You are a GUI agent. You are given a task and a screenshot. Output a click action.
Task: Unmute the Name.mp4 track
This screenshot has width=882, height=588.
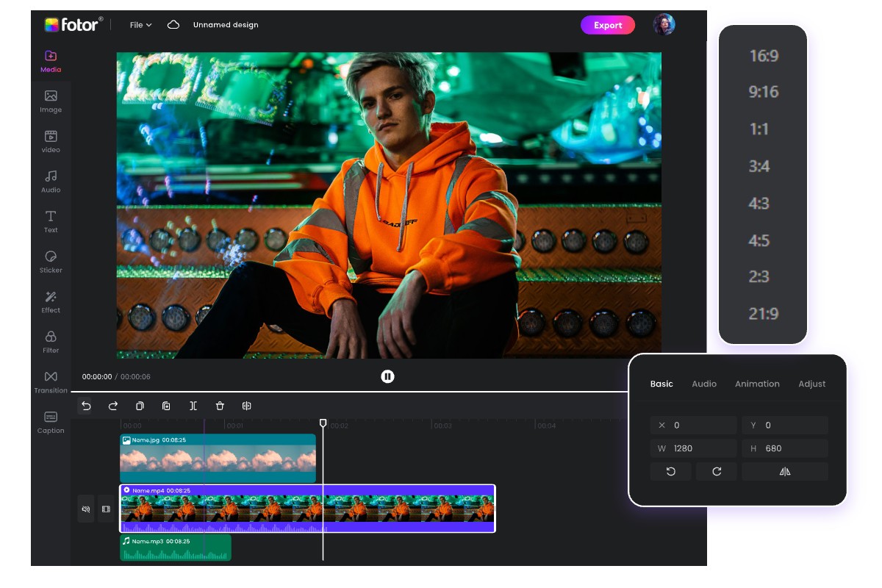tap(86, 509)
